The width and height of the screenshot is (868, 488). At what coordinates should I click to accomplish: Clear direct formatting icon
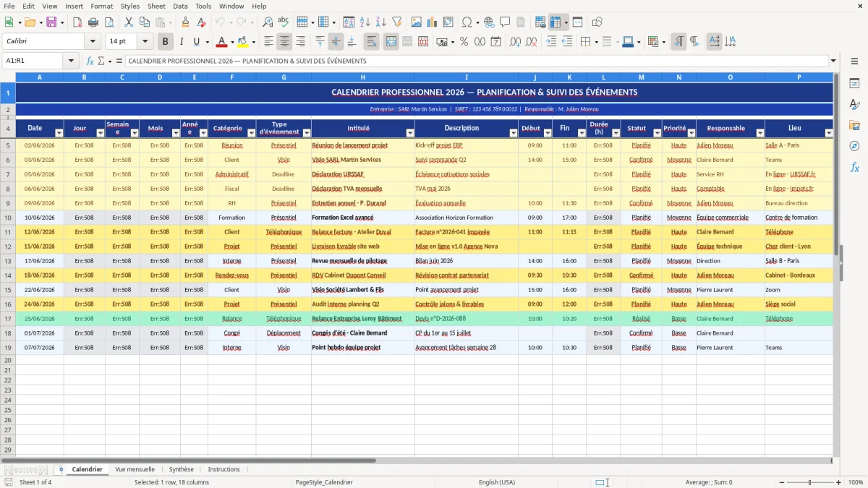202,22
